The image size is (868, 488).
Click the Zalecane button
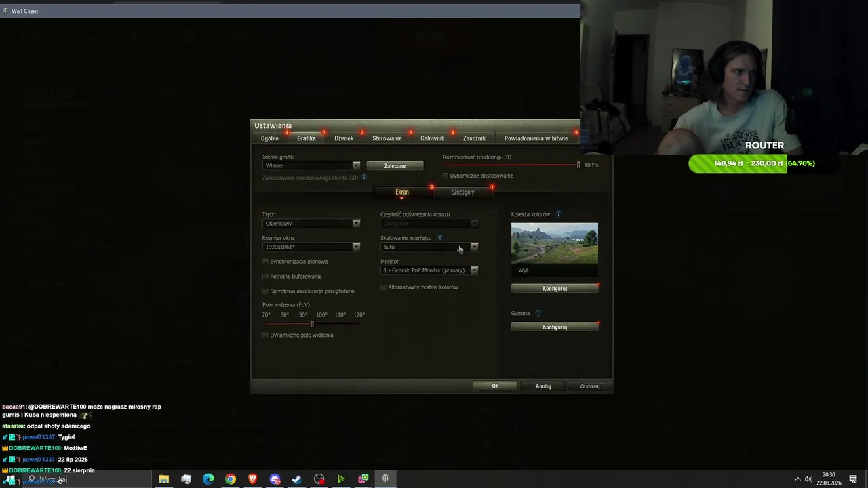(395, 166)
